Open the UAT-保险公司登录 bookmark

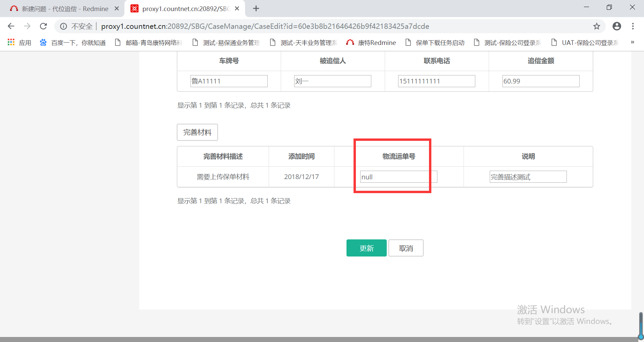click(x=585, y=43)
